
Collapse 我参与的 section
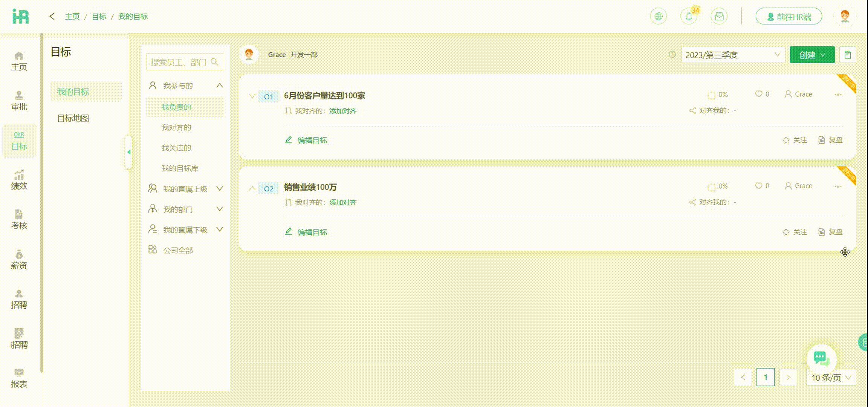tap(220, 86)
